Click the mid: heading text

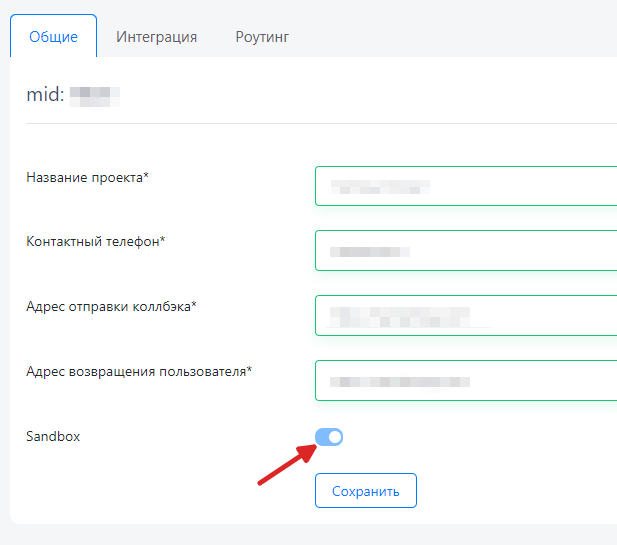44,96
